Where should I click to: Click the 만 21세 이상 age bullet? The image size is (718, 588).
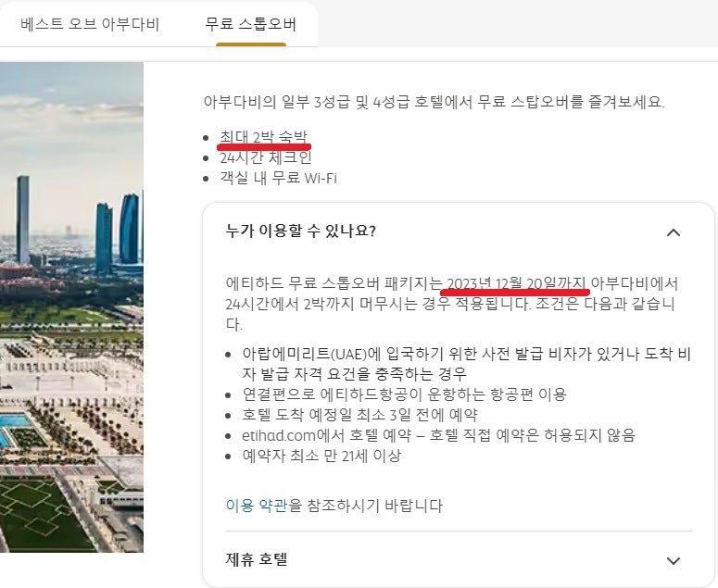321,456
